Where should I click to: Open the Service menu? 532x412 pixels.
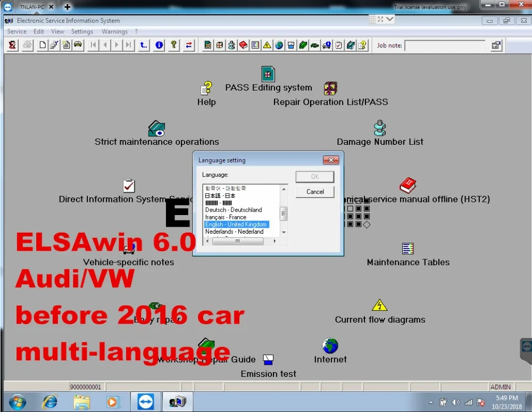click(x=16, y=31)
